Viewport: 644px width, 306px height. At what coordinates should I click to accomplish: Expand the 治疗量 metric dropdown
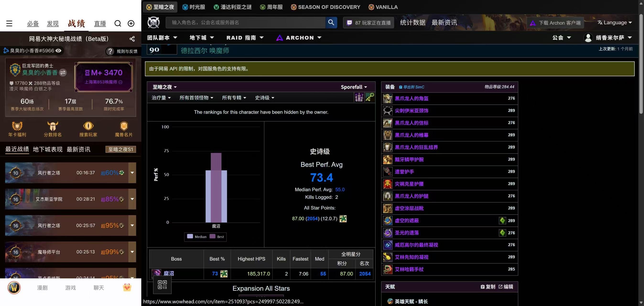[161, 98]
